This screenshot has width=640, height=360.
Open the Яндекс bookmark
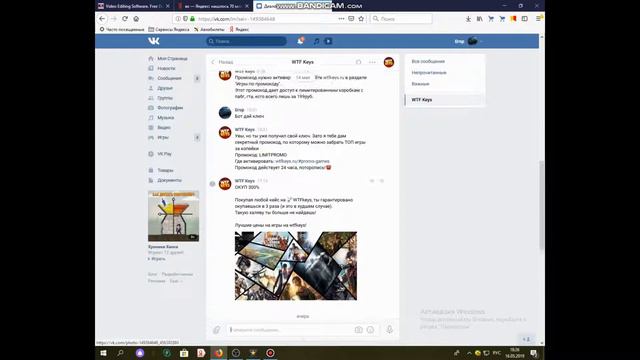click(239, 29)
